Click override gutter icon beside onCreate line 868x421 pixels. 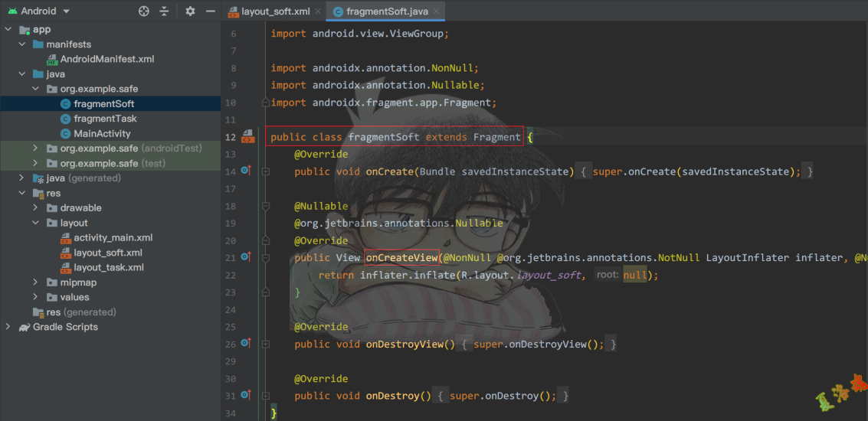tap(246, 171)
